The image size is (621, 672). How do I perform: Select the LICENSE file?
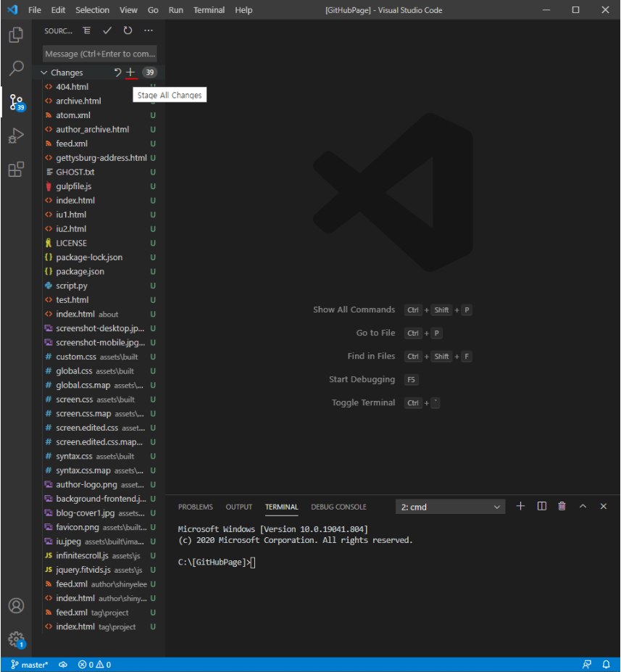click(101, 243)
